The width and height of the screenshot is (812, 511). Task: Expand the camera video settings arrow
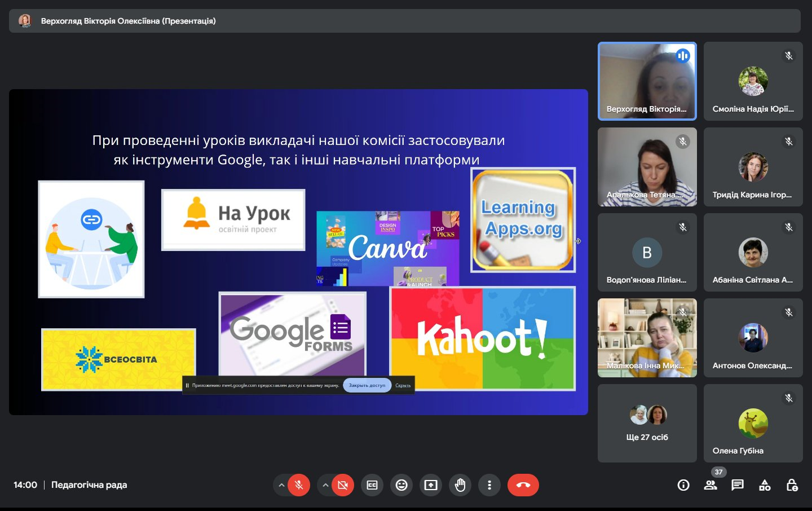(x=325, y=485)
